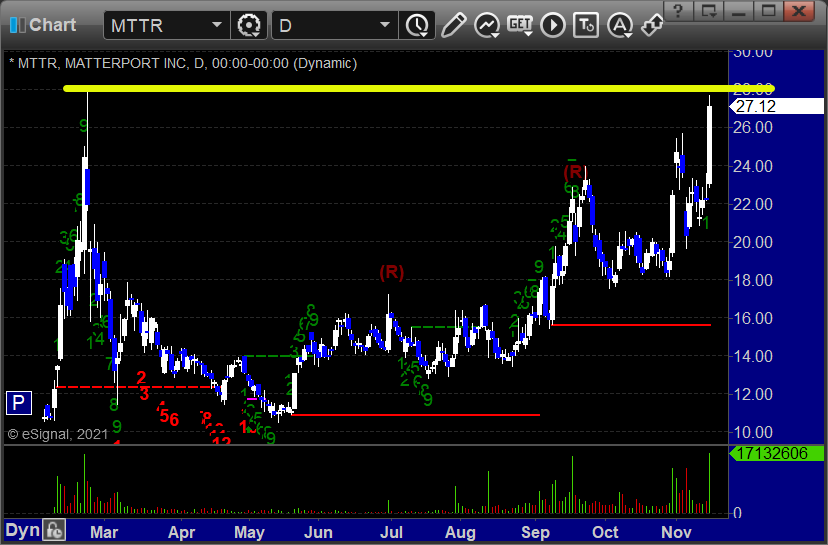The width and height of the screenshot is (828, 545).
Task: Click the 22.00 price axis label
Action: pyautogui.click(x=753, y=204)
